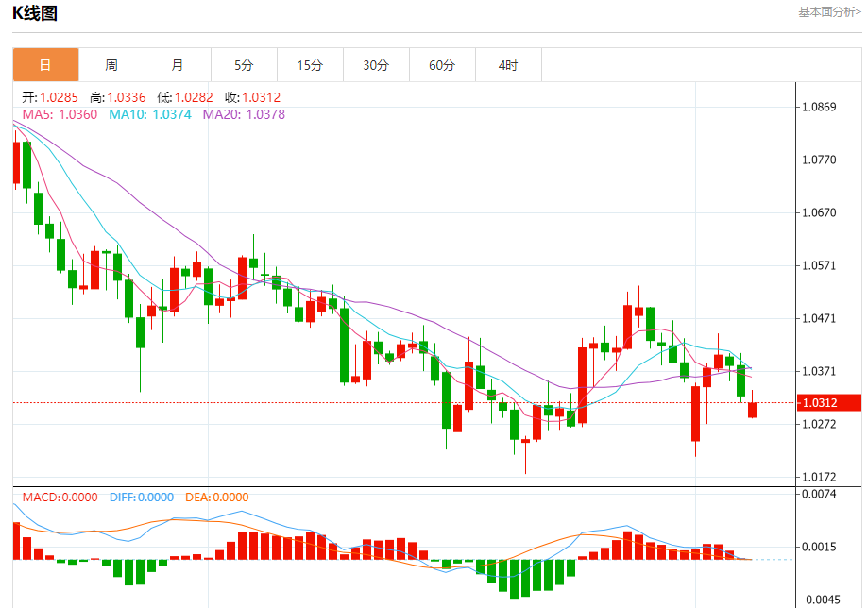Click the MACD:0.0000 indicator label
This screenshot has height=608, width=868.
point(60,498)
